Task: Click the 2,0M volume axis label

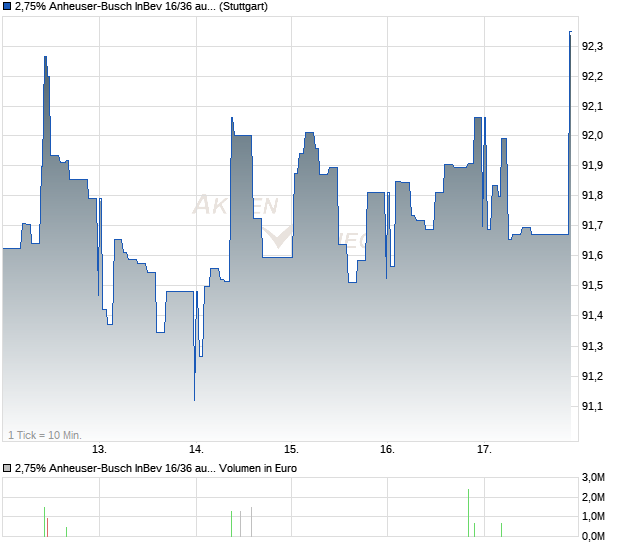Action: pos(593,497)
